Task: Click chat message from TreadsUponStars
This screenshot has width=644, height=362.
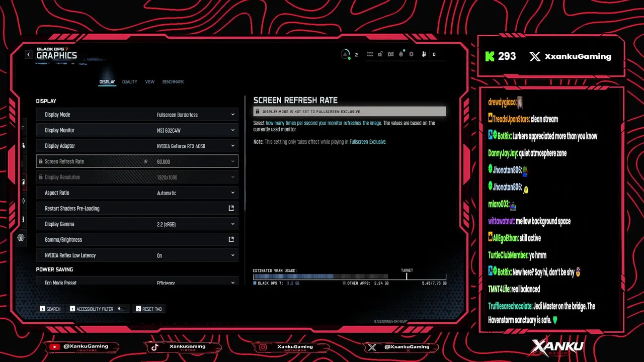Action: coord(523,119)
